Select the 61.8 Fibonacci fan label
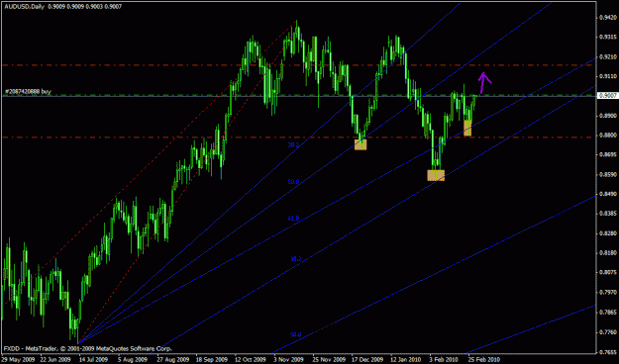 293,218
